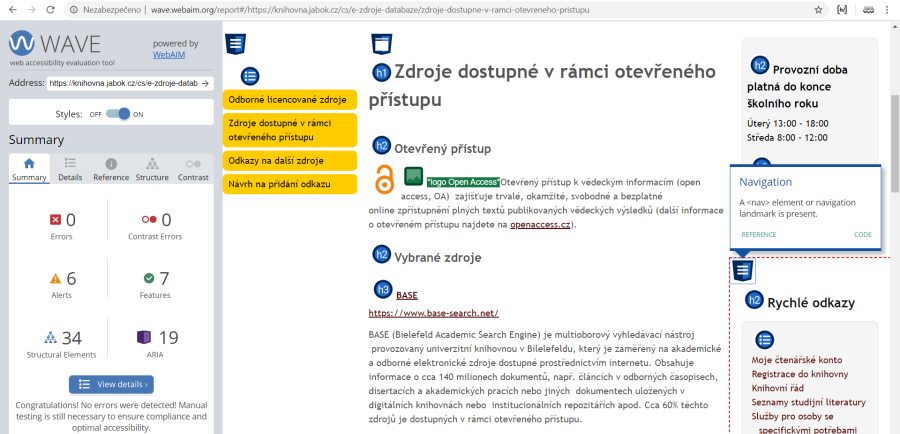
Task: Click the main content landmark icon above the h1
Action: pos(382,44)
